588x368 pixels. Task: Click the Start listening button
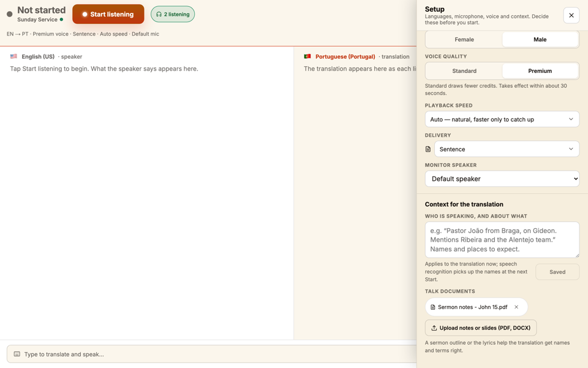click(108, 14)
